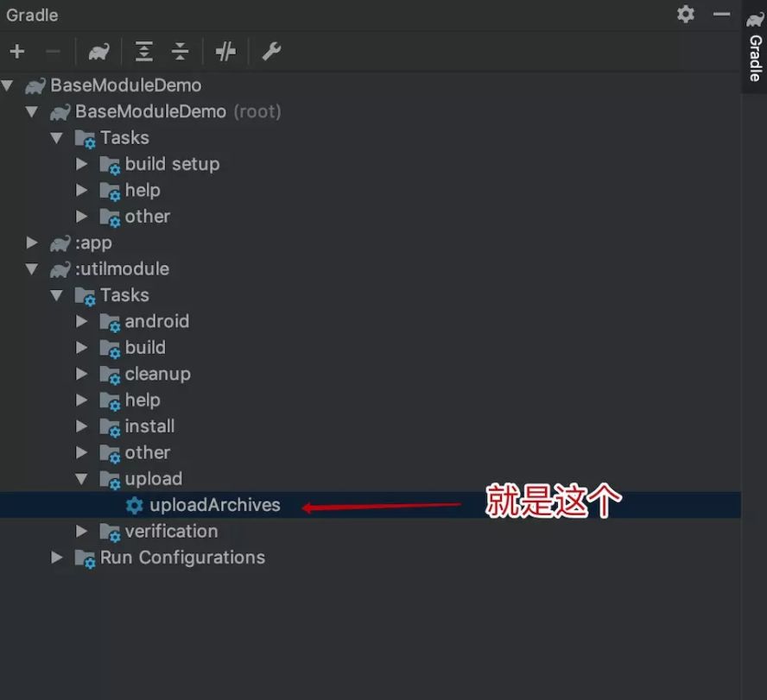The height and width of the screenshot is (700, 767).
Task: Expand the android task folder
Action: [x=82, y=322]
